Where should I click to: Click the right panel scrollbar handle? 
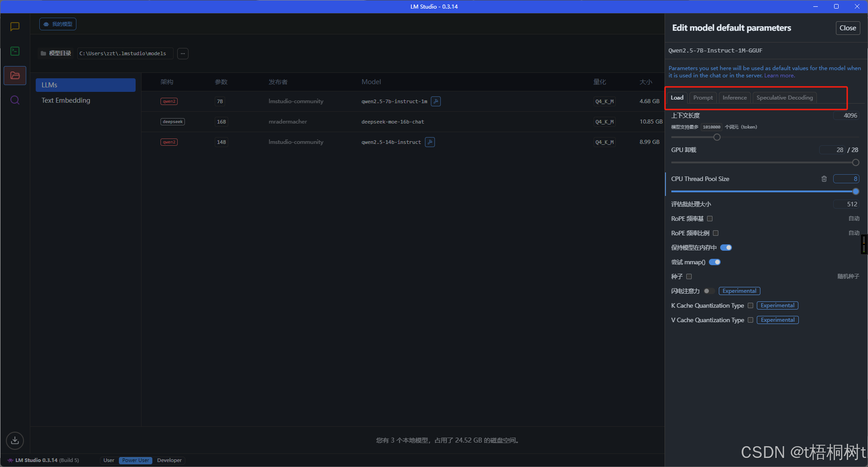[864, 244]
